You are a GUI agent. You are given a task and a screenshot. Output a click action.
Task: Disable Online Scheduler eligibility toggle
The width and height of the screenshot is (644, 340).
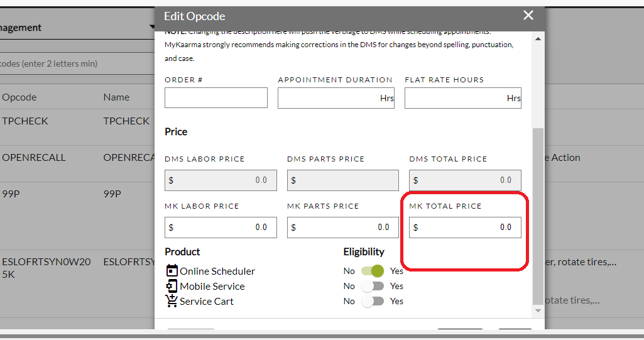click(373, 271)
